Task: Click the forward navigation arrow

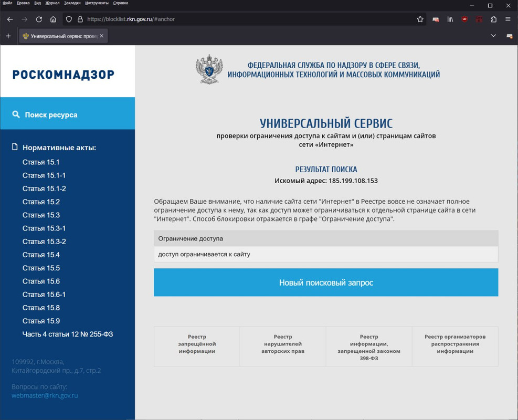Action: pos(25,19)
